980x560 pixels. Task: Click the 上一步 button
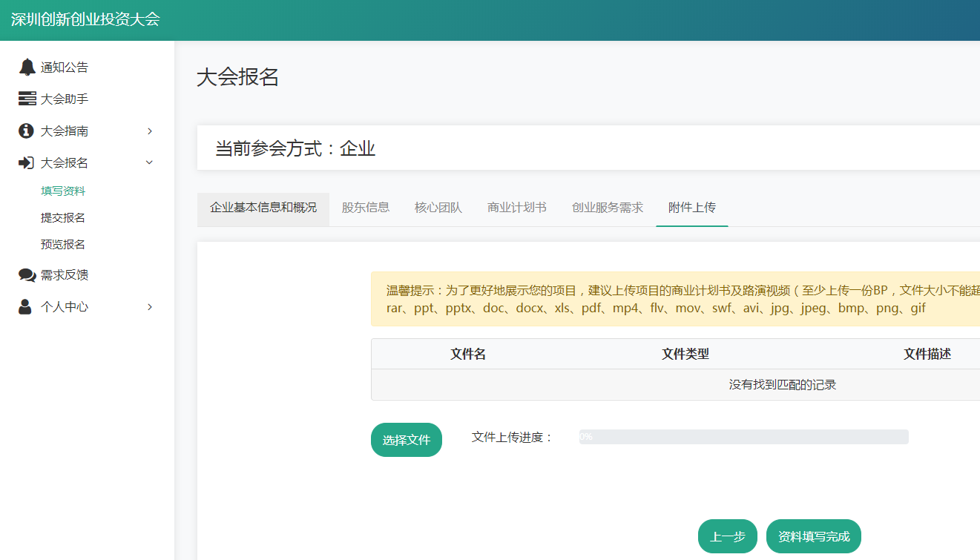click(727, 536)
